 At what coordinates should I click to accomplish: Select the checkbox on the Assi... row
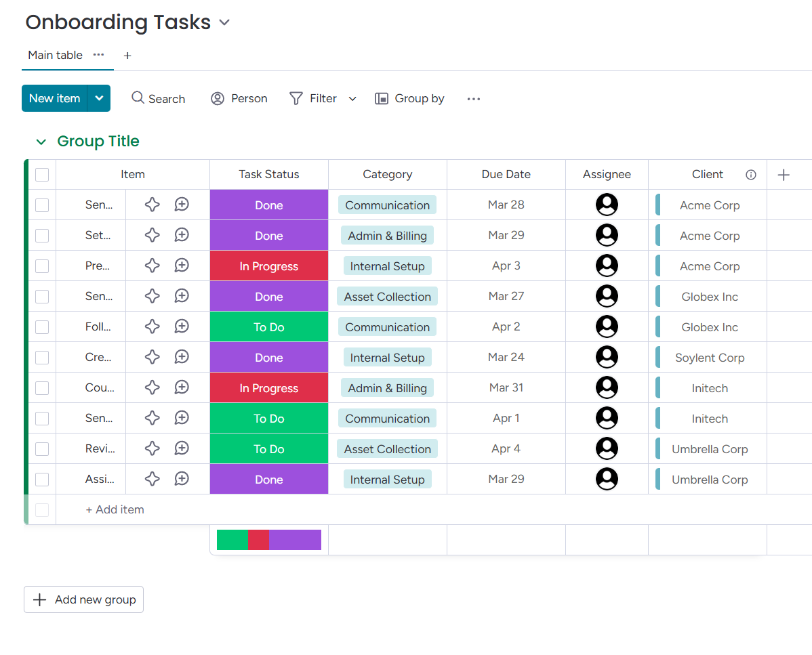tap(41, 479)
